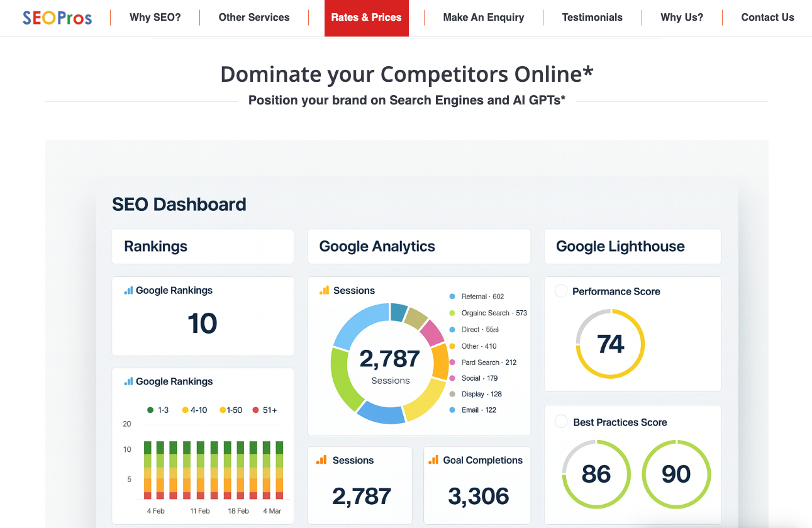Click the Goal Completions value 3,306
The image size is (812, 528).
click(x=479, y=497)
